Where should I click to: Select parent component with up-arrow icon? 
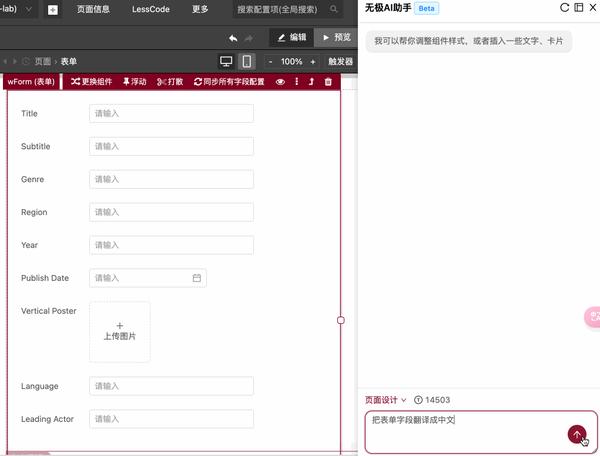pyautogui.click(x=311, y=81)
